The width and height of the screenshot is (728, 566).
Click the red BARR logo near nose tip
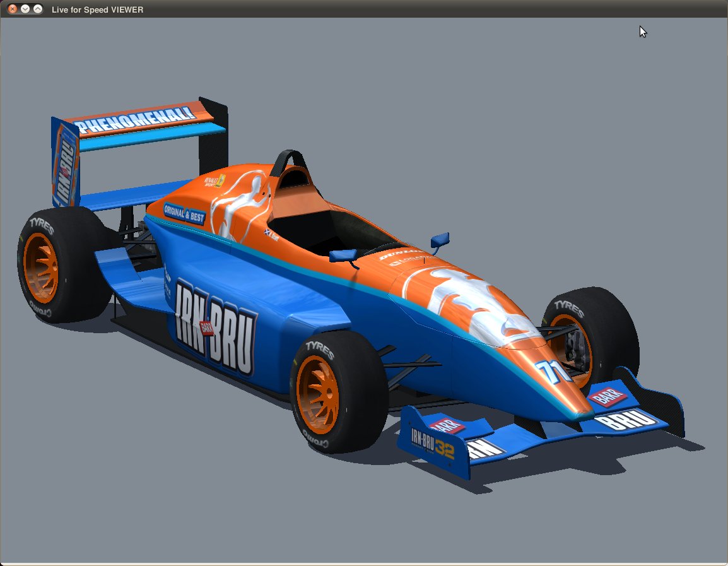[607, 397]
